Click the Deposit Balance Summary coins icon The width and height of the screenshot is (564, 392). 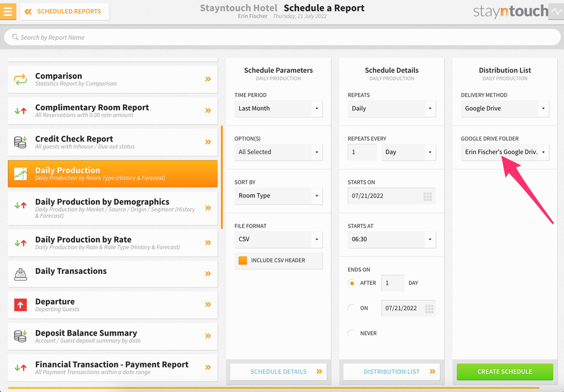point(20,336)
